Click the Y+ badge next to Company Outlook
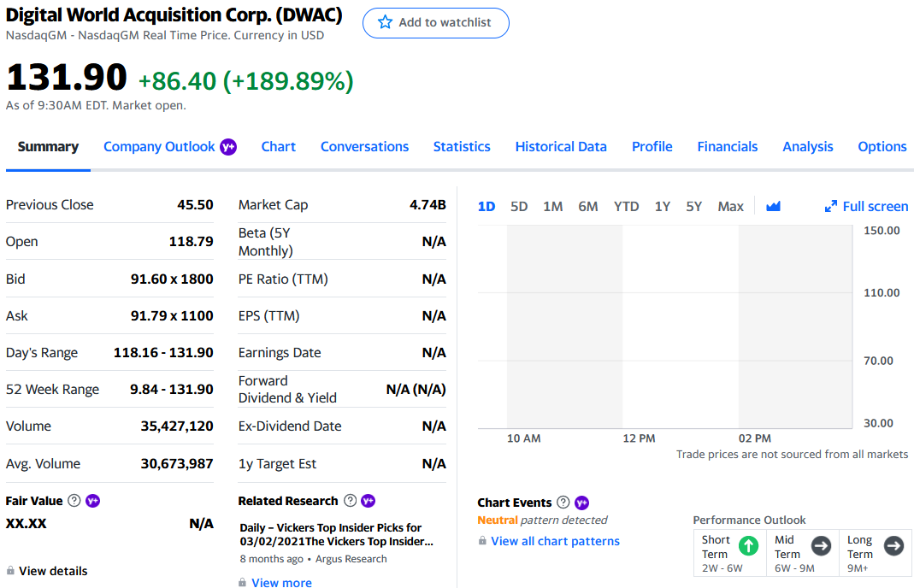Viewport: 914px width, 588px height. [x=228, y=147]
